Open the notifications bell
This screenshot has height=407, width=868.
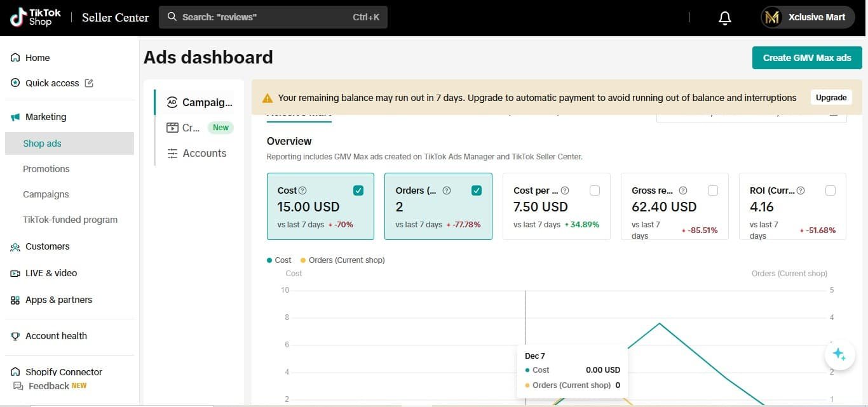(725, 18)
